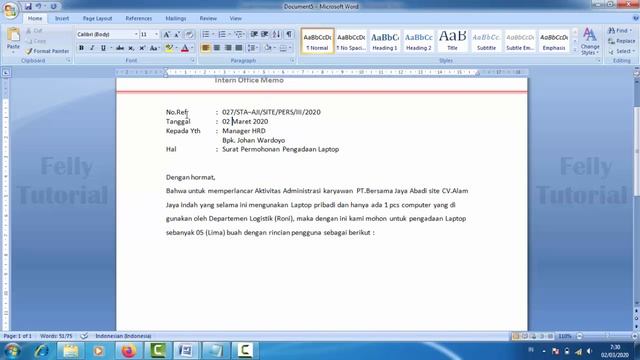
Task: Apply the No Spacing style
Action: point(351,41)
